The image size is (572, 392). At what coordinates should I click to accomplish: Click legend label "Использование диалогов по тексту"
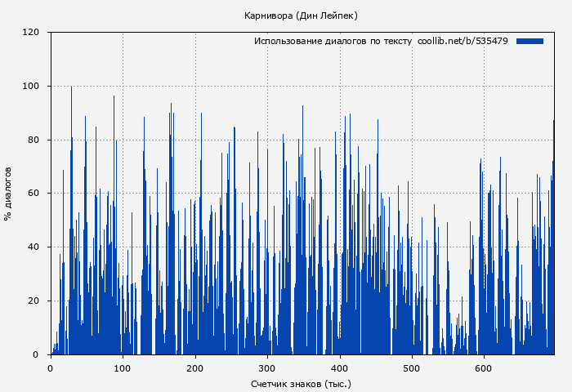pyautogui.click(x=333, y=41)
